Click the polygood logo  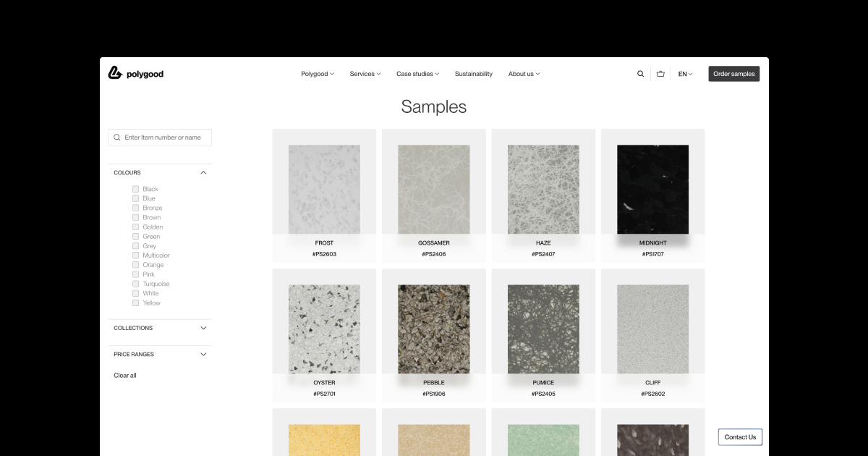pyautogui.click(x=136, y=73)
